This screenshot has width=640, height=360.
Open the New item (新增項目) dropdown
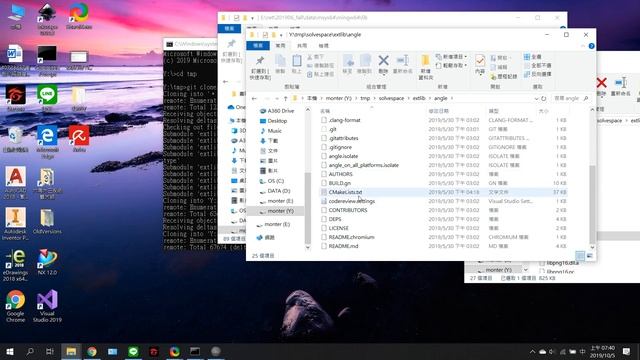point(452,57)
